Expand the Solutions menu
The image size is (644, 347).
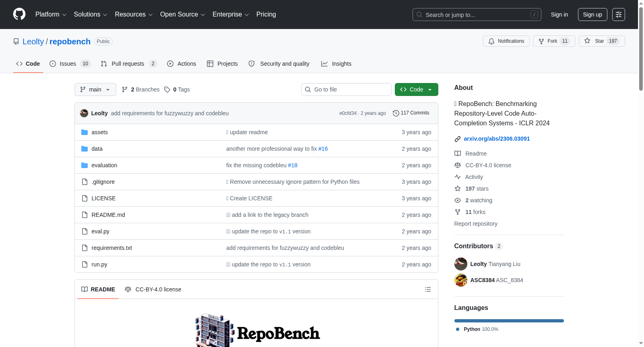91,15
